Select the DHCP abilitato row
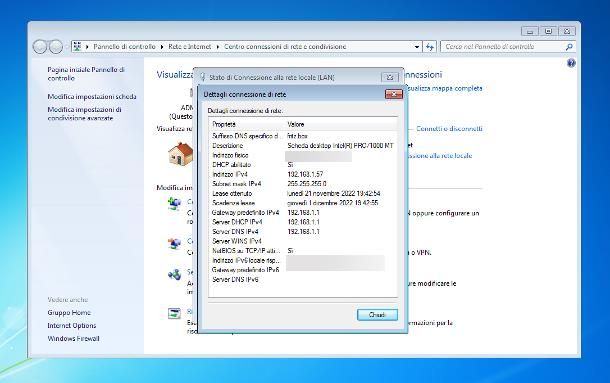 [303, 165]
